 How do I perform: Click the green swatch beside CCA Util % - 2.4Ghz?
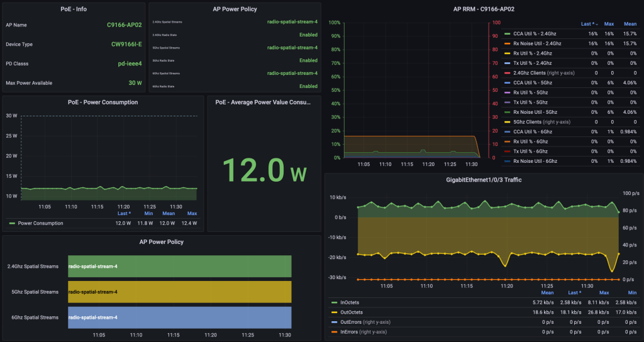507,33
